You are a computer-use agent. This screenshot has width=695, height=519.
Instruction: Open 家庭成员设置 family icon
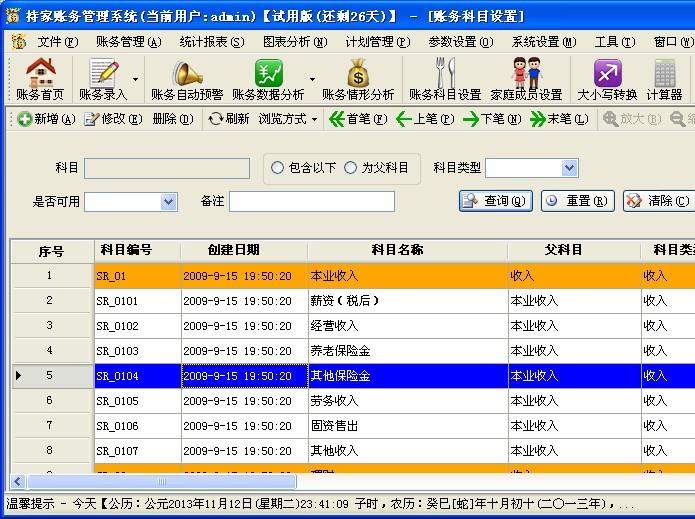(x=526, y=74)
